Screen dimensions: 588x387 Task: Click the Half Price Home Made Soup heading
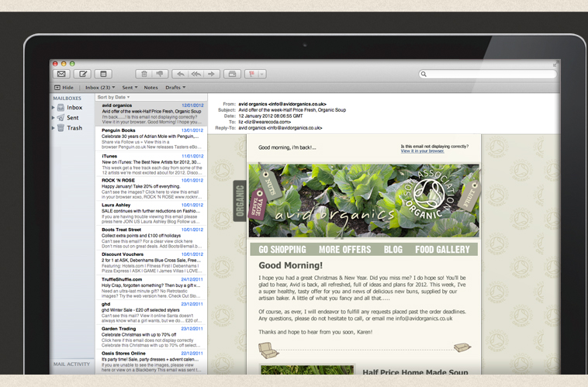(x=415, y=372)
